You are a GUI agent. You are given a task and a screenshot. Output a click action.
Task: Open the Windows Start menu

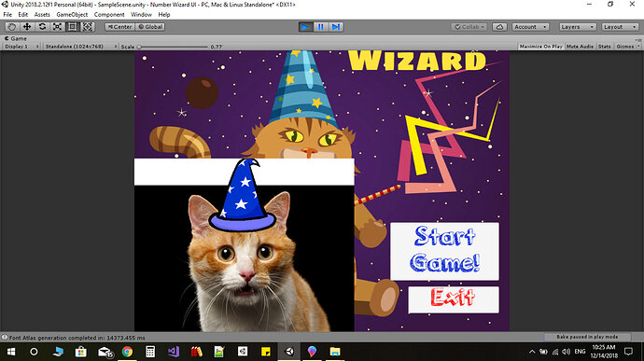(11, 352)
